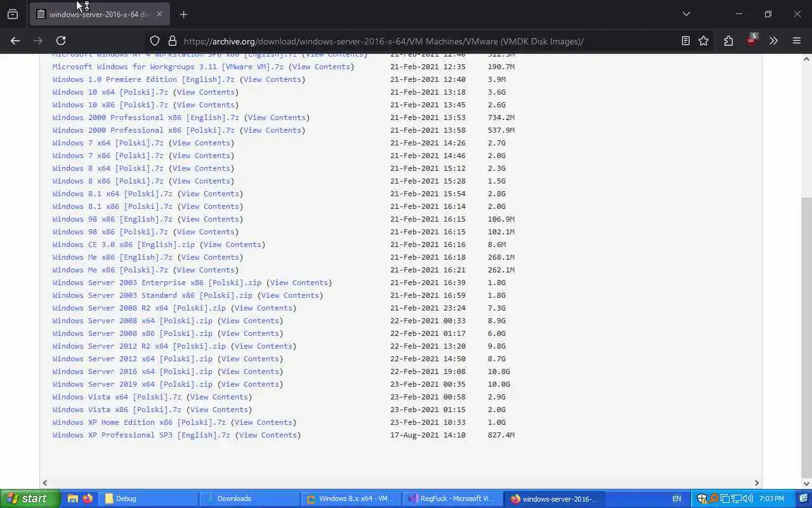This screenshot has width=812, height=508.
Task: View Contents of Windows 2000 Professional x86 [Polski].7z
Action: [x=272, y=130]
